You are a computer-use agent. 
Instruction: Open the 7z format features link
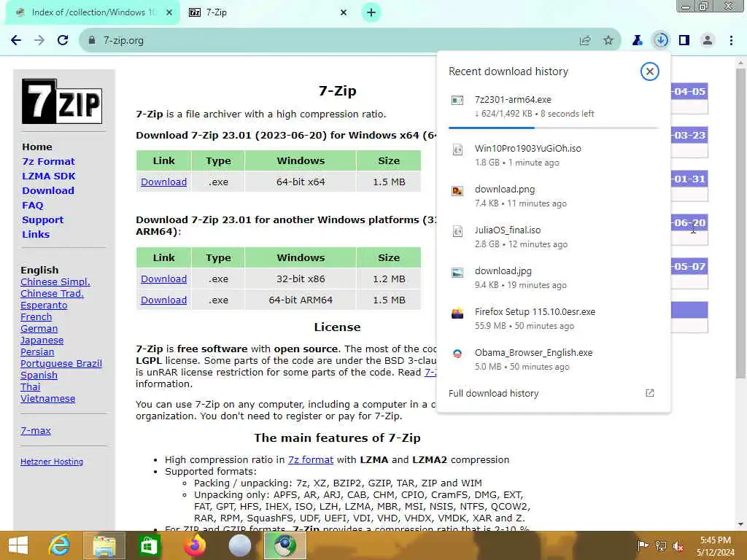311,459
